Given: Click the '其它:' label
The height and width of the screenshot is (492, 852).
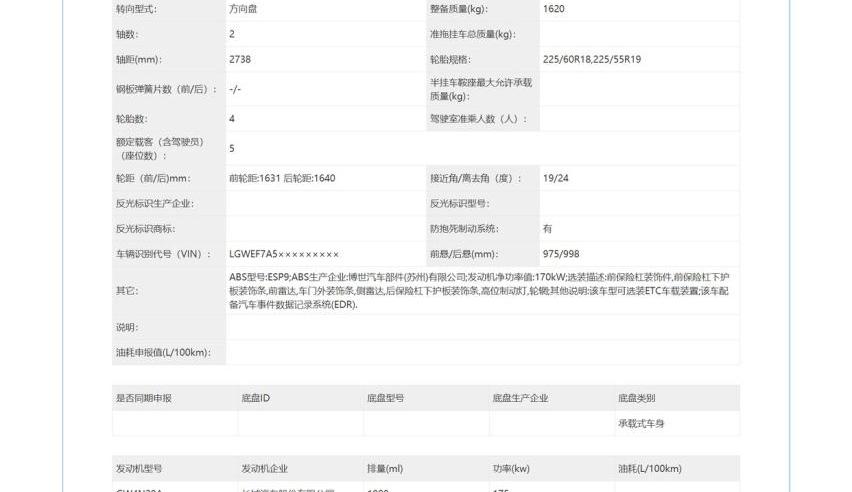Looking at the screenshot, I should [127, 291].
